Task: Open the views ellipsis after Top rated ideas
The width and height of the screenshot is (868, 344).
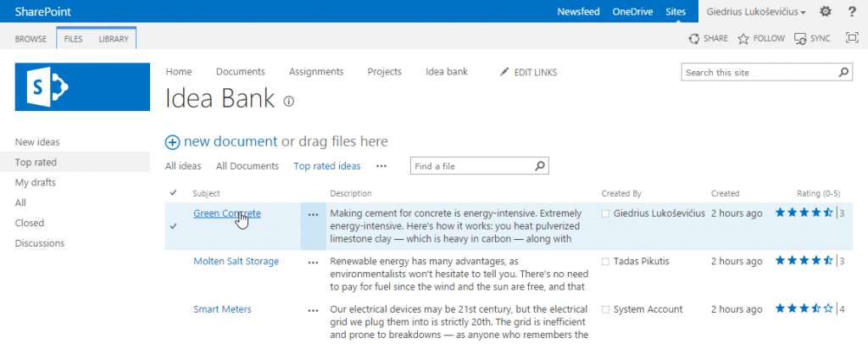Action: (x=381, y=166)
